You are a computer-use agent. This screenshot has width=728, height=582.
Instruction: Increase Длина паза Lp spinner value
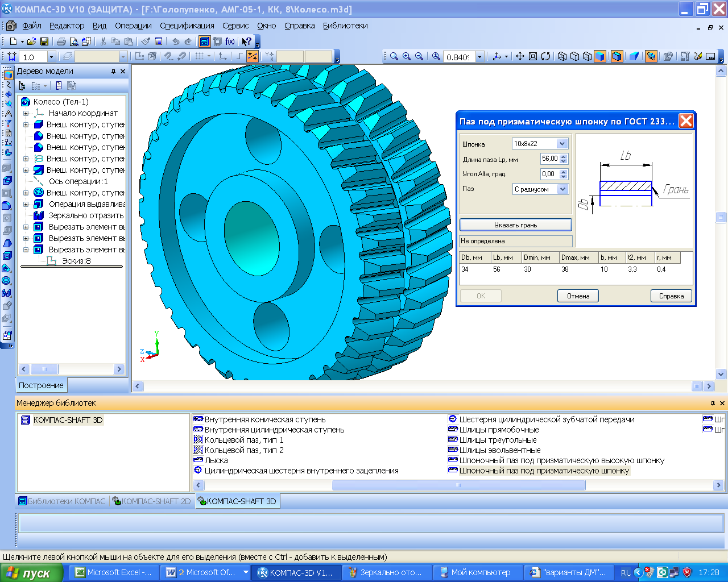pos(564,156)
